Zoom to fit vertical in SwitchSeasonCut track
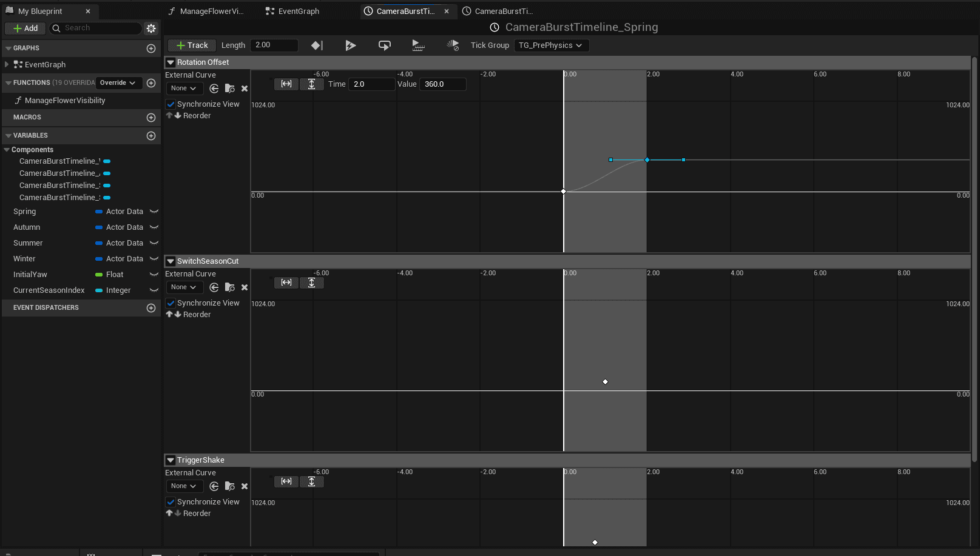The width and height of the screenshot is (980, 556). tap(311, 283)
